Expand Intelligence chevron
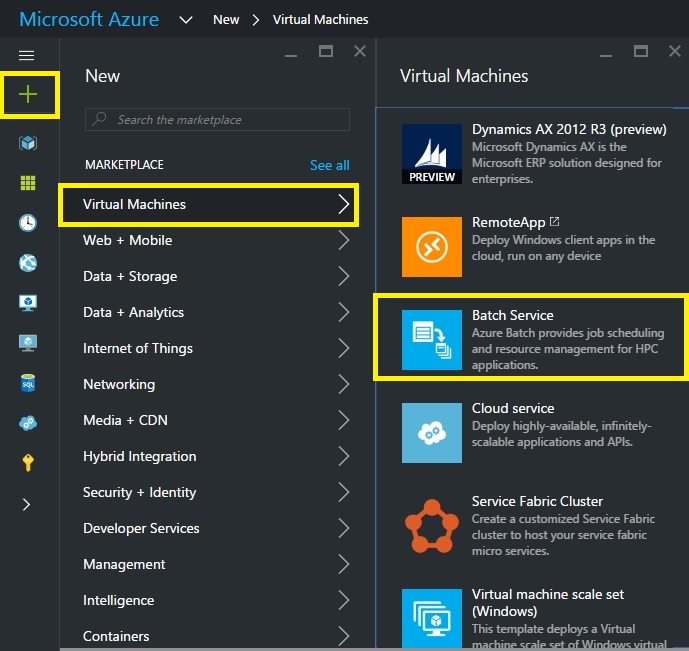Screen dimensions: 689x651 [x=344, y=600]
